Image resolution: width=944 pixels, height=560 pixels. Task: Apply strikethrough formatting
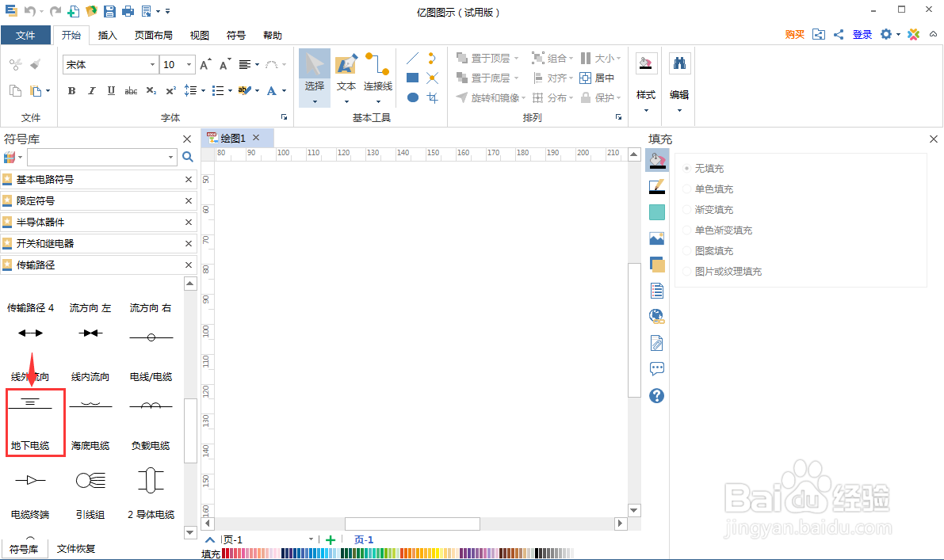[x=131, y=91]
